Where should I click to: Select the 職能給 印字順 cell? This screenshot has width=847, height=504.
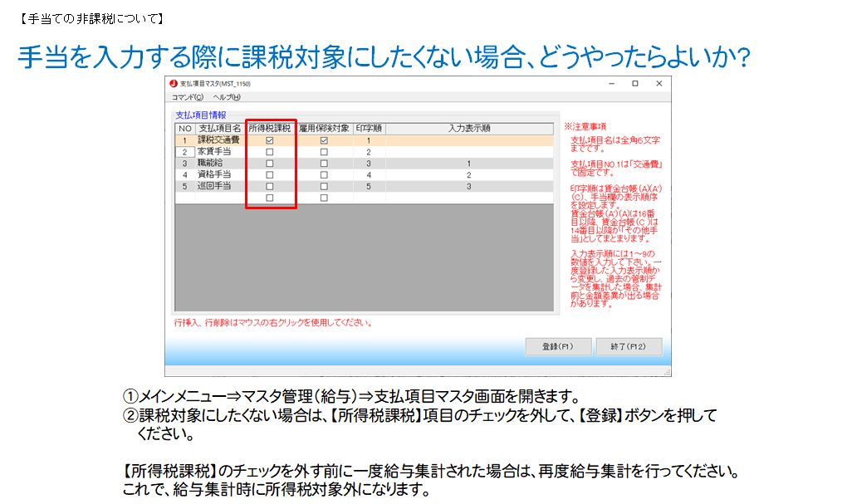point(368,164)
